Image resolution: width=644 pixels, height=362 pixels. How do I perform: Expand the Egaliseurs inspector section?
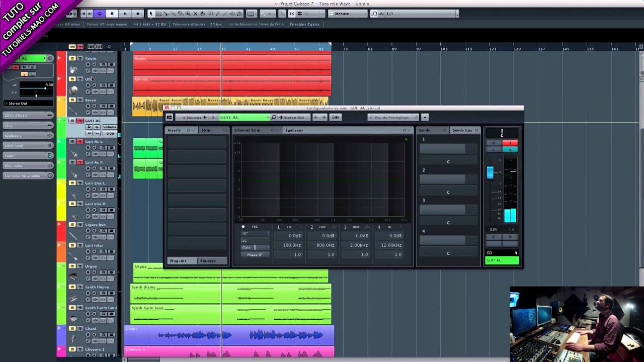click(28, 135)
